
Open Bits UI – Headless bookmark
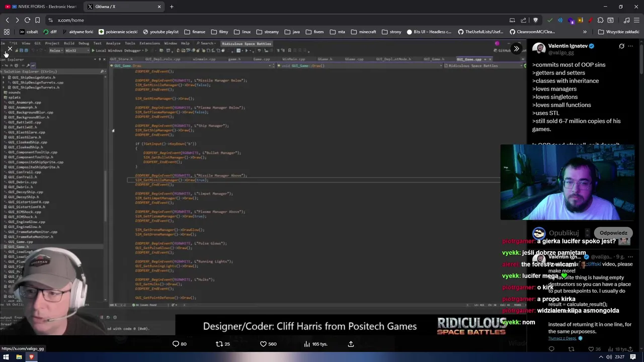(x=429, y=32)
